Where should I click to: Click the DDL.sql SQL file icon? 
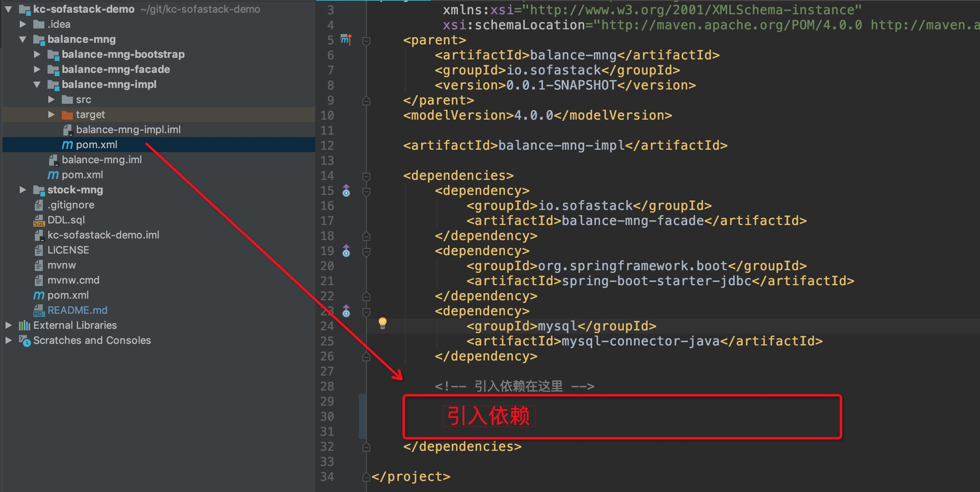(x=39, y=220)
